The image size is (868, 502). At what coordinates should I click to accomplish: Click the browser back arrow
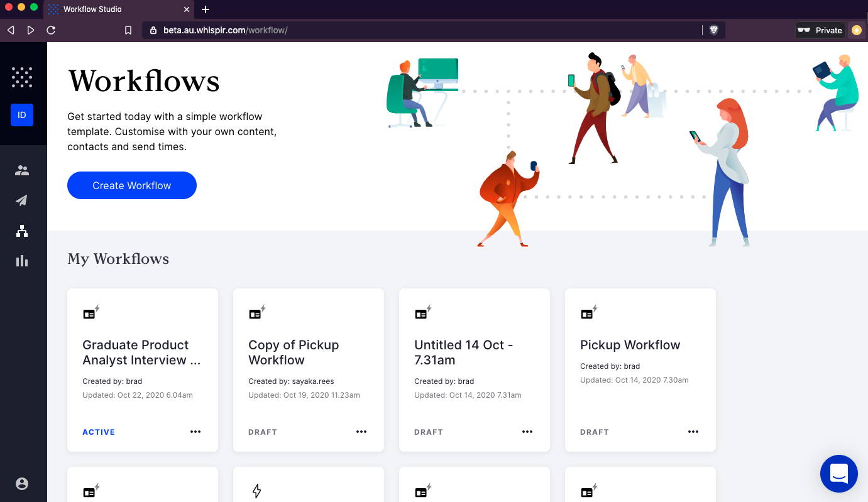tap(11, 30)
